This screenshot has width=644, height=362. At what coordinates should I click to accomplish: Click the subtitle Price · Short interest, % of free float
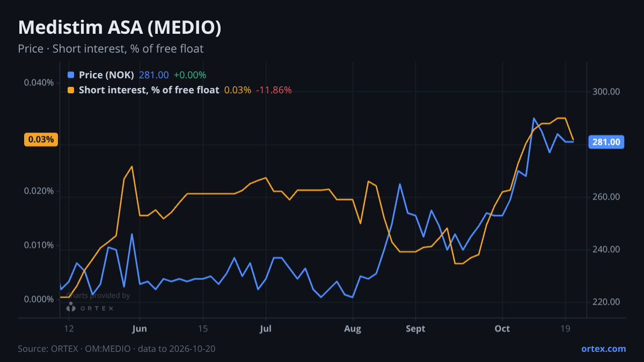[x=111, y=49]
